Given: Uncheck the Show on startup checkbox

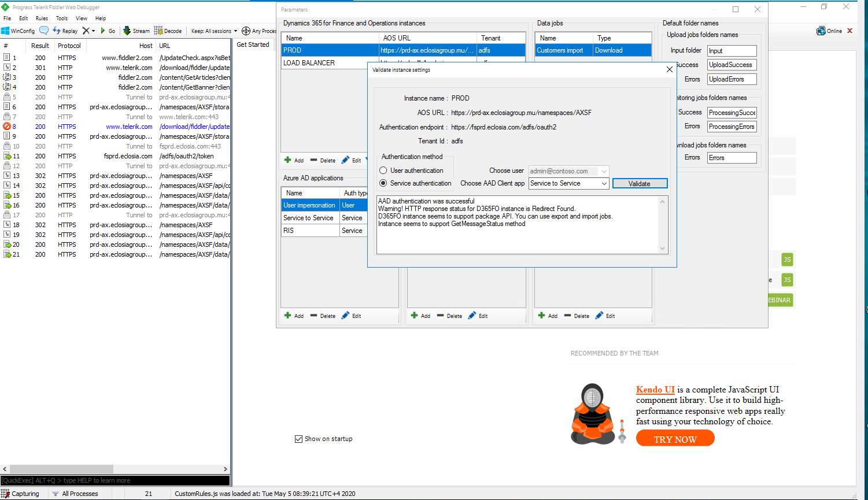Looking at the screenshot, I should [299, 438].
